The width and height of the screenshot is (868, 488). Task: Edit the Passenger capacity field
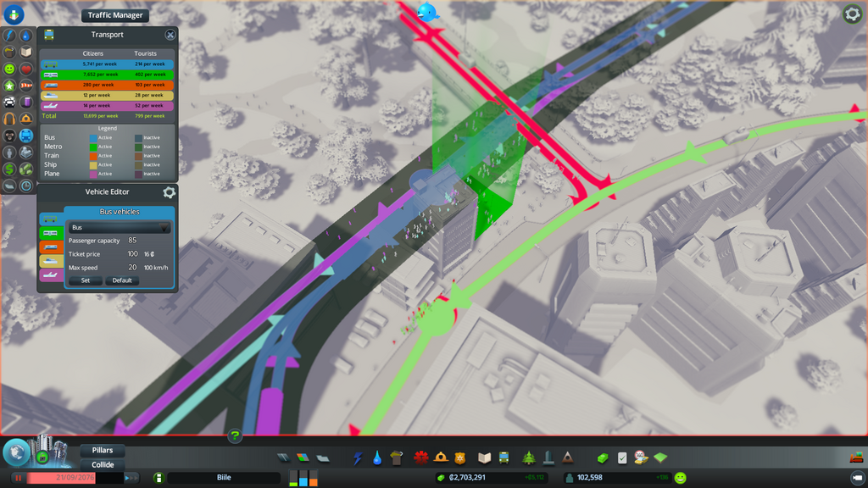tap(132, 241)
